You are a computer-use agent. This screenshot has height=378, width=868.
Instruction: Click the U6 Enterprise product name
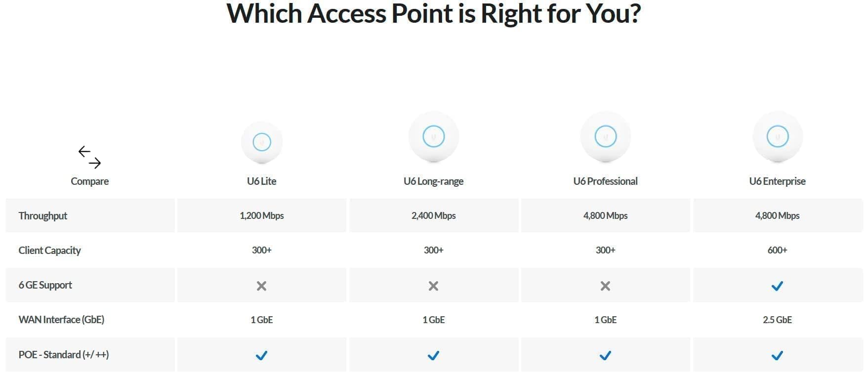(777, 181)
